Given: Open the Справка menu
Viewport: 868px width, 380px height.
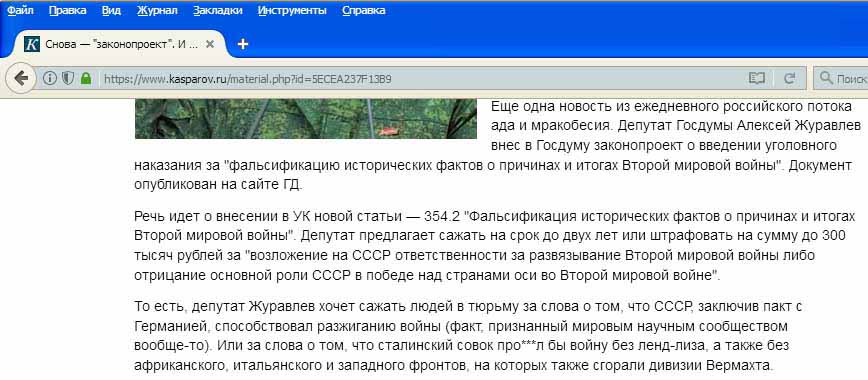Looking at the screenshot, I should pos(364,11).
